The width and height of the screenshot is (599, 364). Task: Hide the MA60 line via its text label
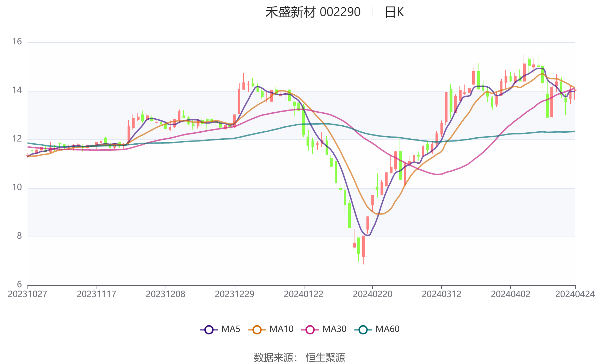coord(387,329)
